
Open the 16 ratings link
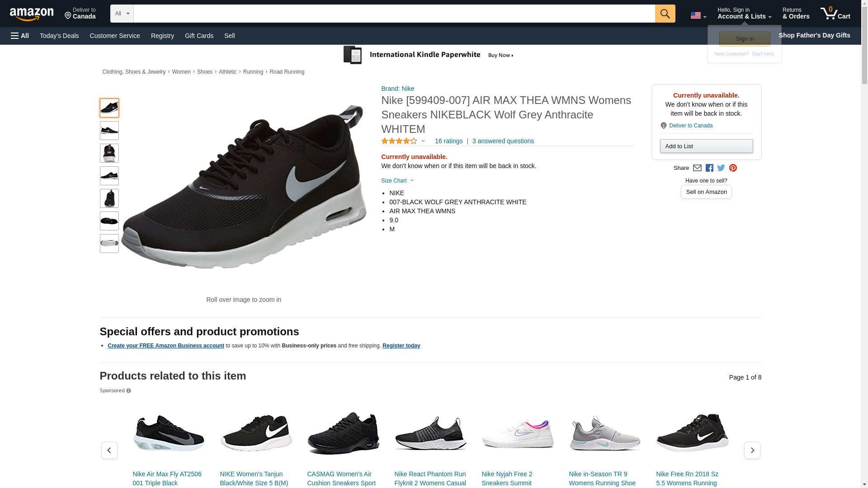point(448,141)
